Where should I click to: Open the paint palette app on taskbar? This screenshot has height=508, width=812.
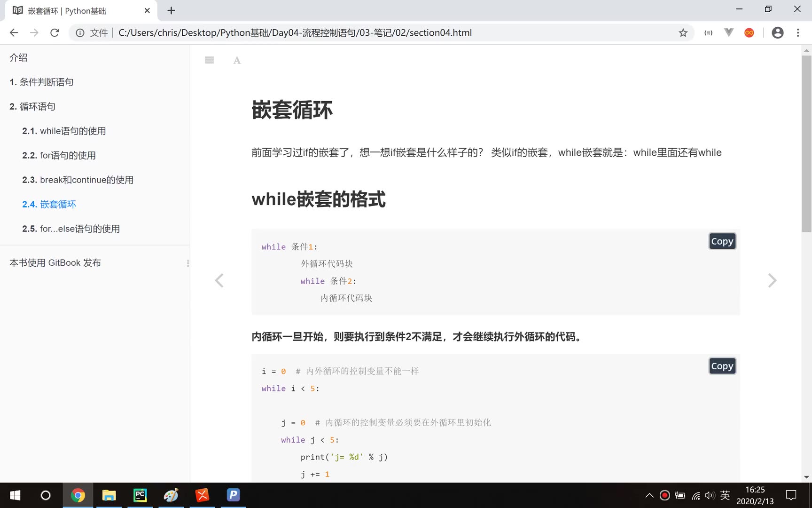point(171,495)
